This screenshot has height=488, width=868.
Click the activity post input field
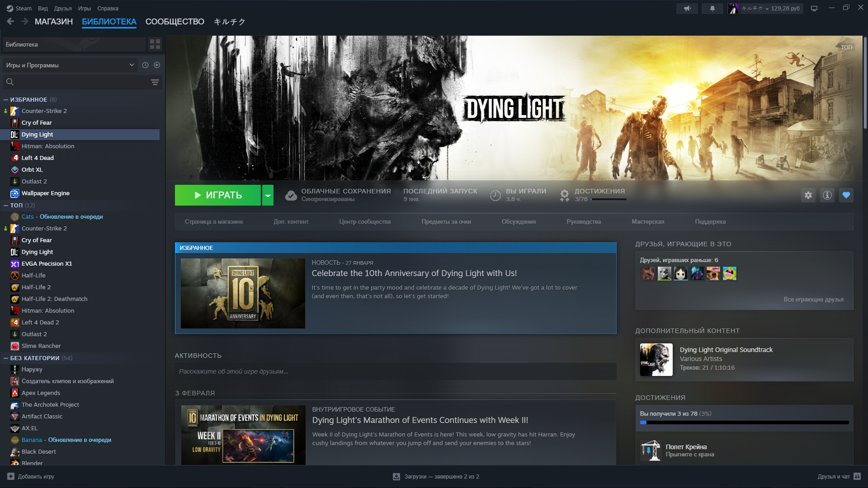396,371
